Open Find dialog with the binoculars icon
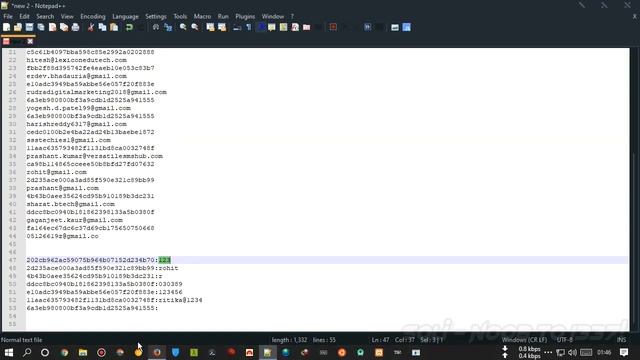This screenshot has width=640, height=360. (156, 27)
